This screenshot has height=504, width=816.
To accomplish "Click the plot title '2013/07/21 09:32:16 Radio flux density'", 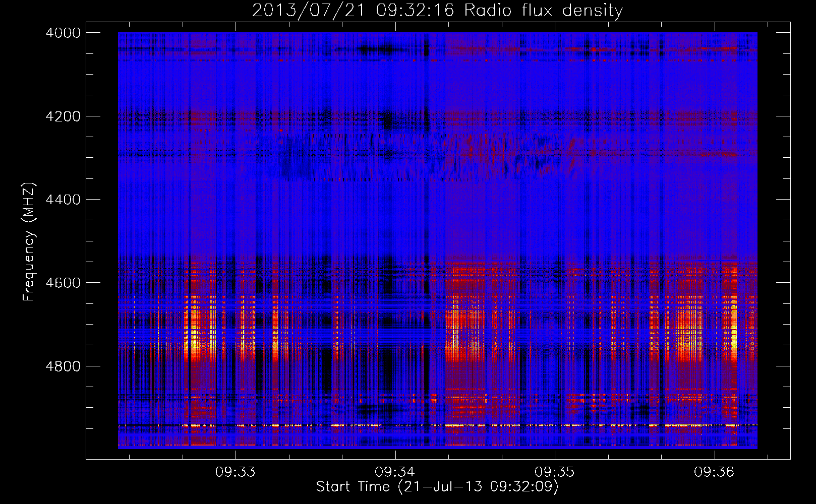I will [437, 10].
